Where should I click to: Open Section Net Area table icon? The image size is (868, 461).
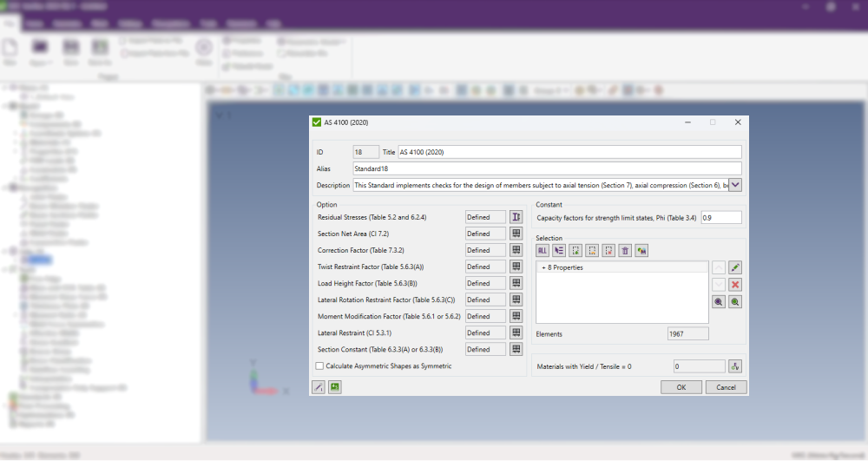(516, 234)
